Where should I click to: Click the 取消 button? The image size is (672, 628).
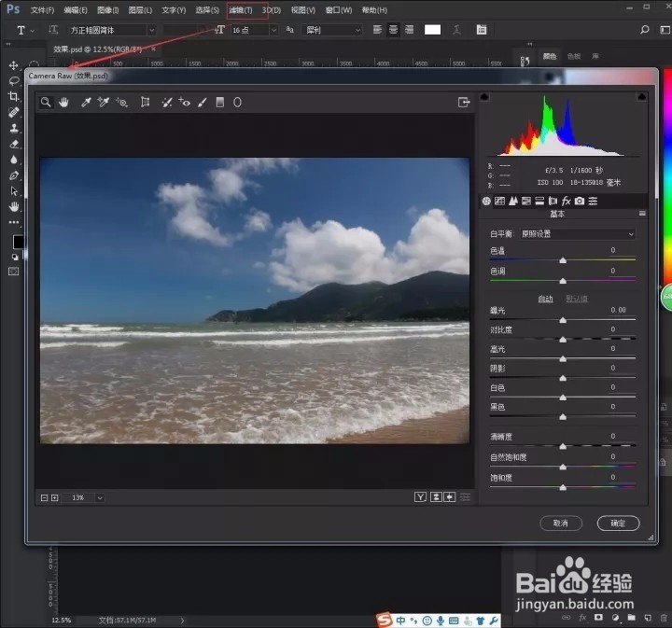click(561, 523)
